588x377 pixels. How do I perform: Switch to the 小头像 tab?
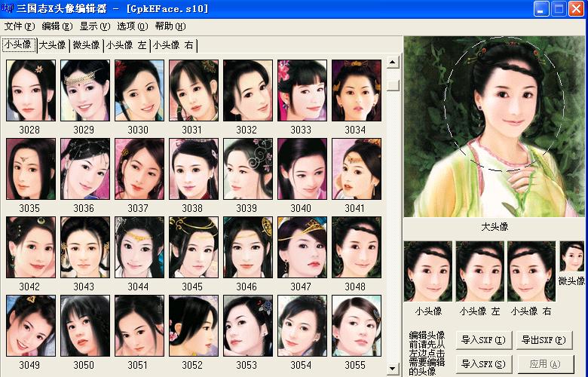click(18, 44)
